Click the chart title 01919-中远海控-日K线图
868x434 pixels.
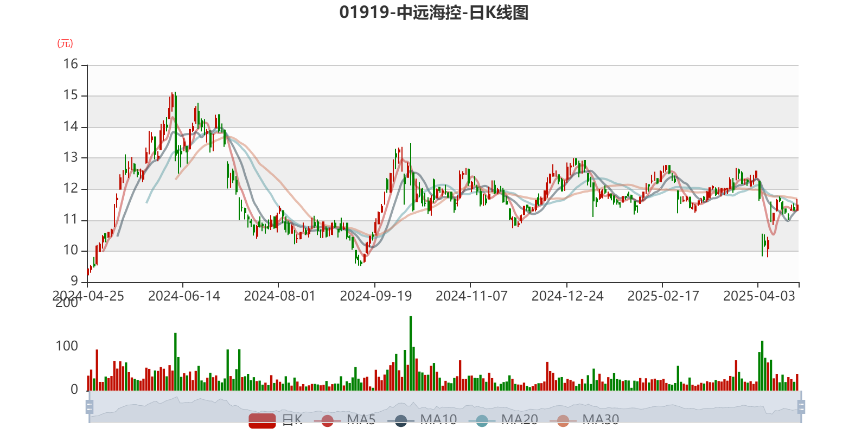coord(434,12)
